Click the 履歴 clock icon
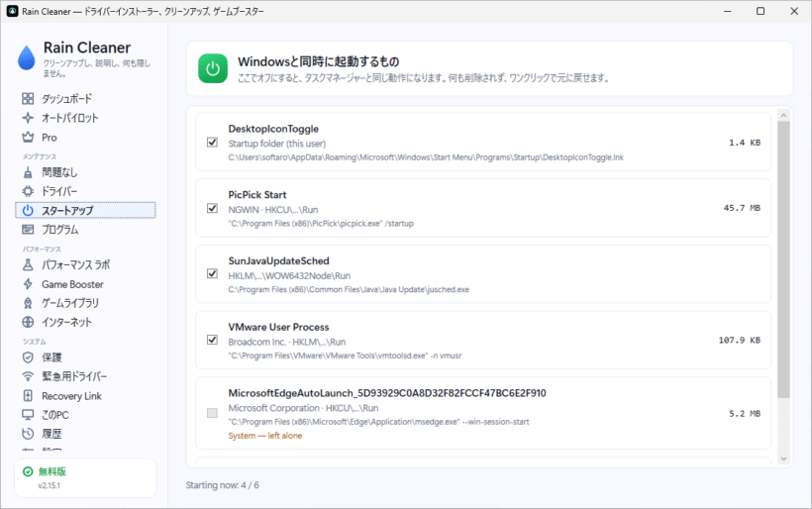The height and width of the screenshot is (509, 812). 28,434
